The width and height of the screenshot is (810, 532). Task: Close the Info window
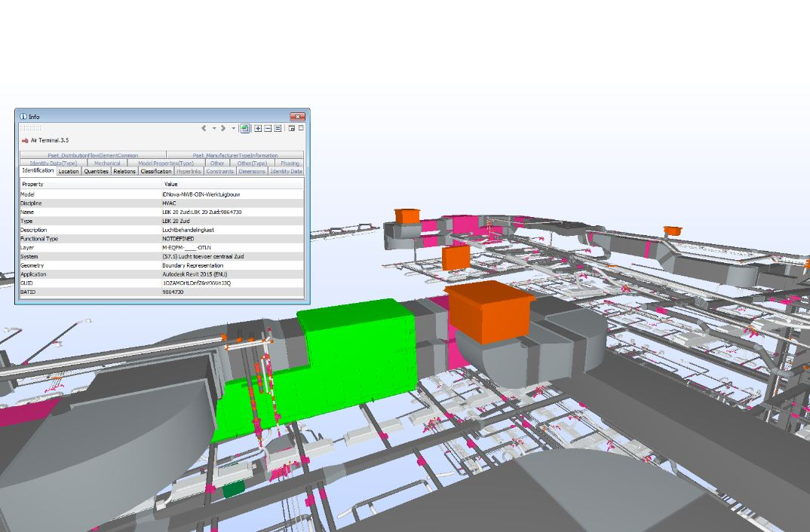[x=298, y=117]
